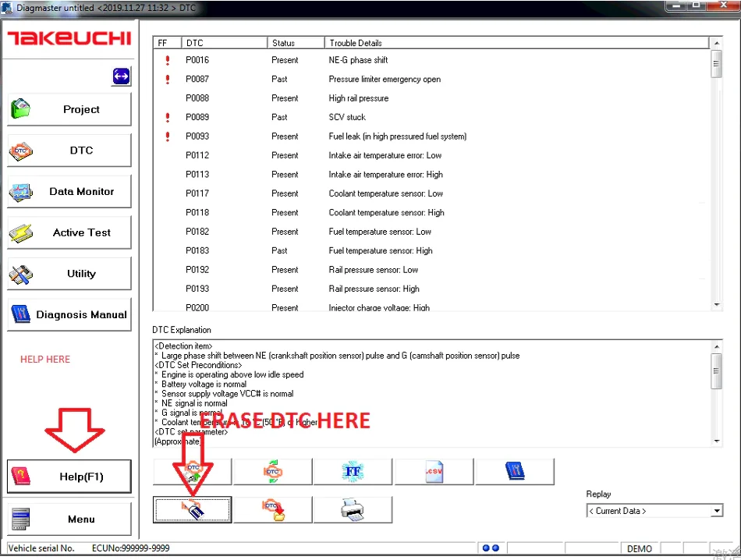Sort by the DTC column header
This screenshot has width=741, height=560.
tap(225, 43)
